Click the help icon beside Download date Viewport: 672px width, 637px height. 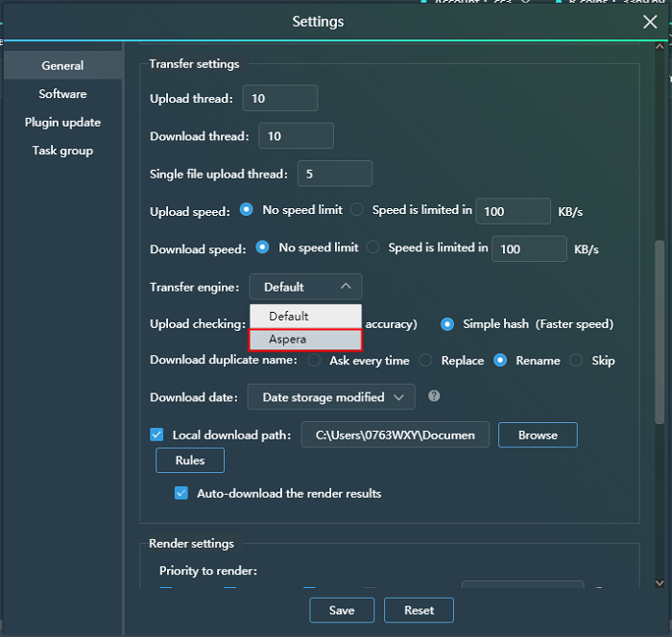tap(434, 396)
